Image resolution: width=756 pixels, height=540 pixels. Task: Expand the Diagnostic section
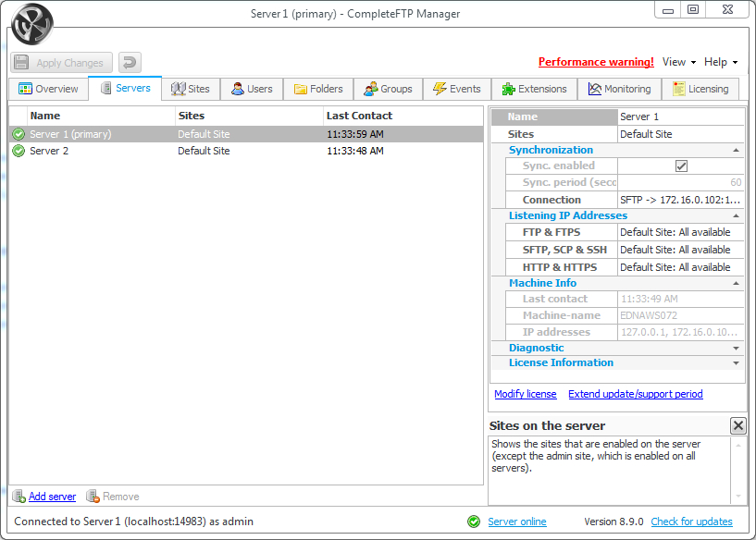(x=736, y=349)
